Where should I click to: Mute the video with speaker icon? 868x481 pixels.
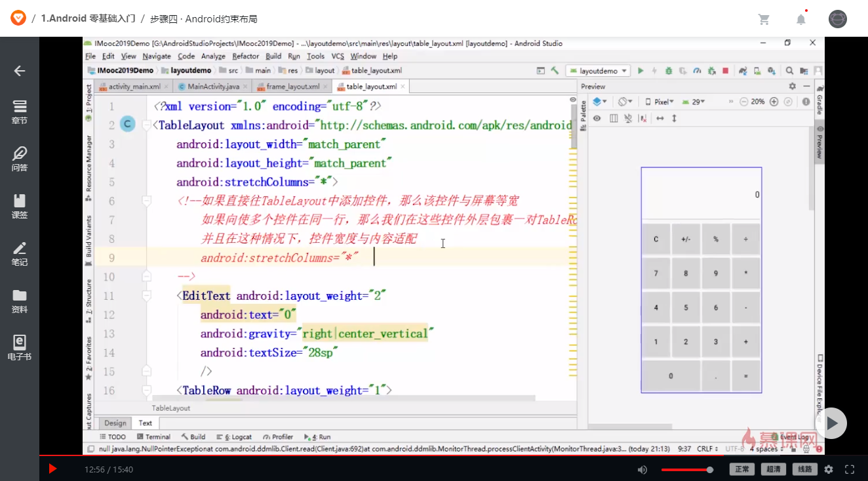[642, 469]
